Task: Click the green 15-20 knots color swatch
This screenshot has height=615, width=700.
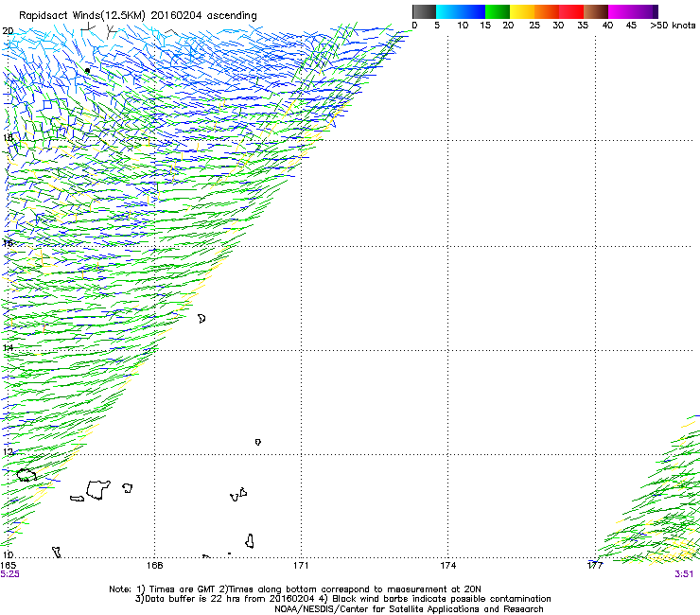Action: [498, 11]
